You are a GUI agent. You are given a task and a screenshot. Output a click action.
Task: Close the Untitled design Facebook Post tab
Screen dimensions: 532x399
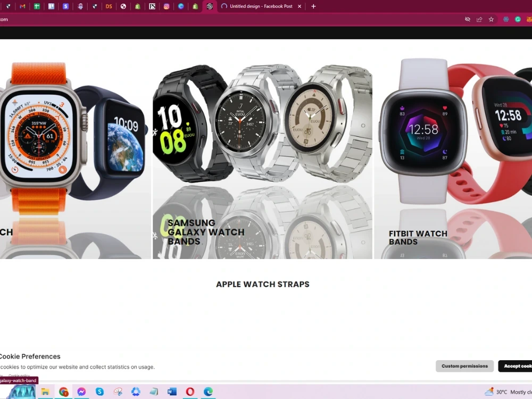point(299,6)
